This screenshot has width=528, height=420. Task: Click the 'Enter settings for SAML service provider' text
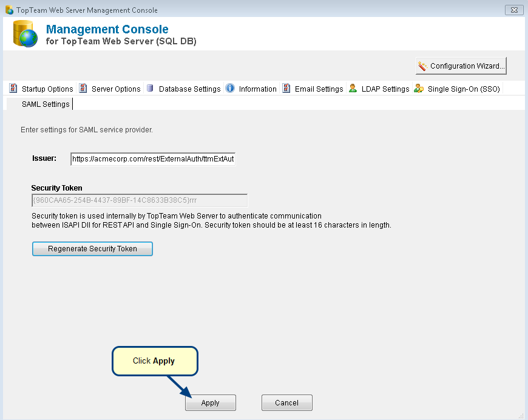(87, 130)
